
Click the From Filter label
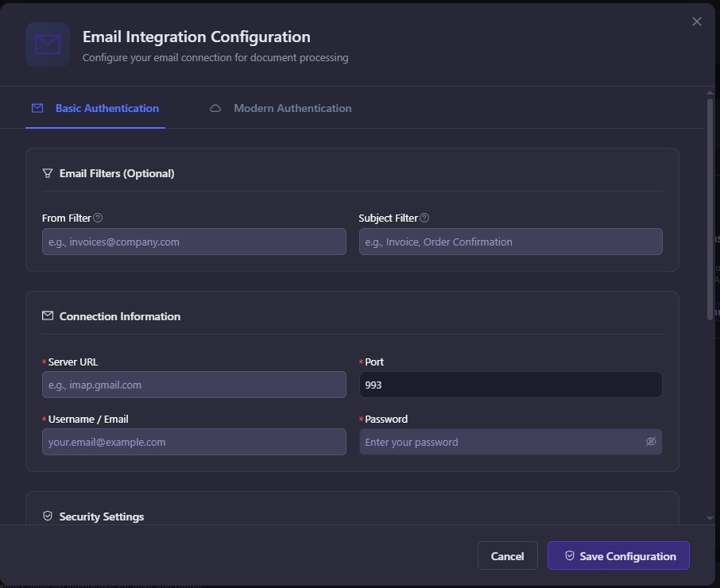tap(67, 218)
